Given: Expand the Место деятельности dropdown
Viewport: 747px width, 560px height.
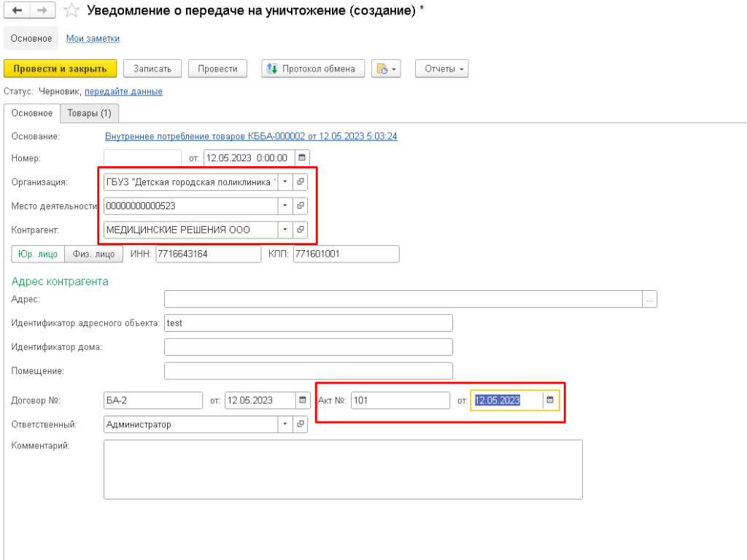Looking at the screenshot, I should coord(285,206).
